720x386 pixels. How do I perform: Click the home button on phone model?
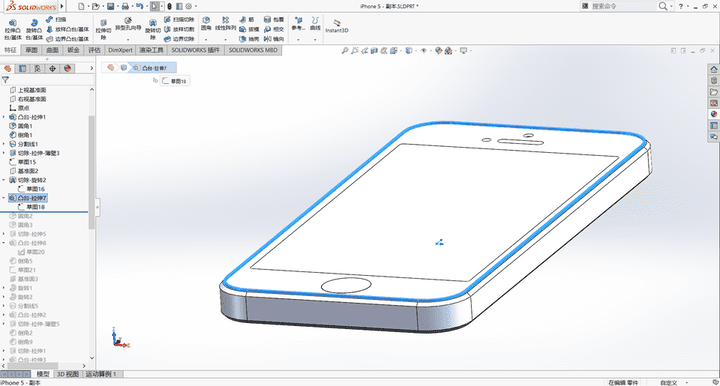[346, 285]
